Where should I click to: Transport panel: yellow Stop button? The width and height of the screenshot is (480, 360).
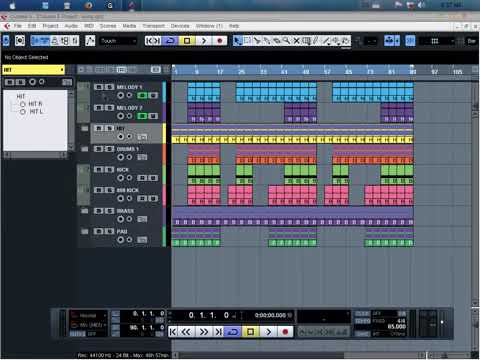click(250, 332)
